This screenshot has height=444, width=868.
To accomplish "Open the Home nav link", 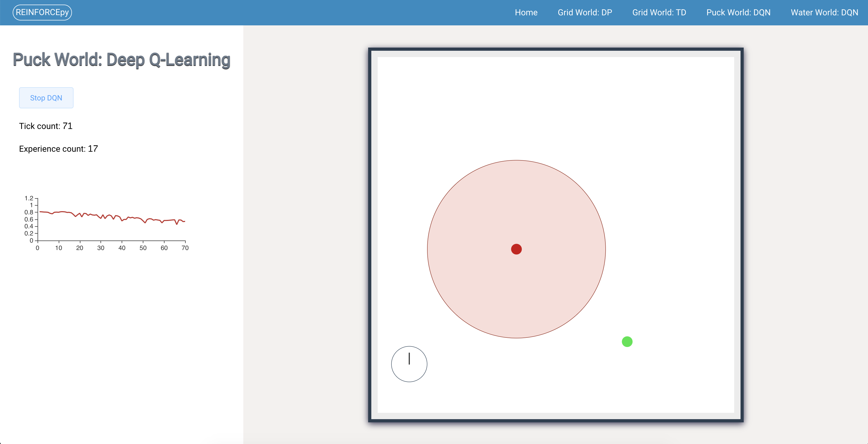I will pyautogui.click(x=526, y=12).
